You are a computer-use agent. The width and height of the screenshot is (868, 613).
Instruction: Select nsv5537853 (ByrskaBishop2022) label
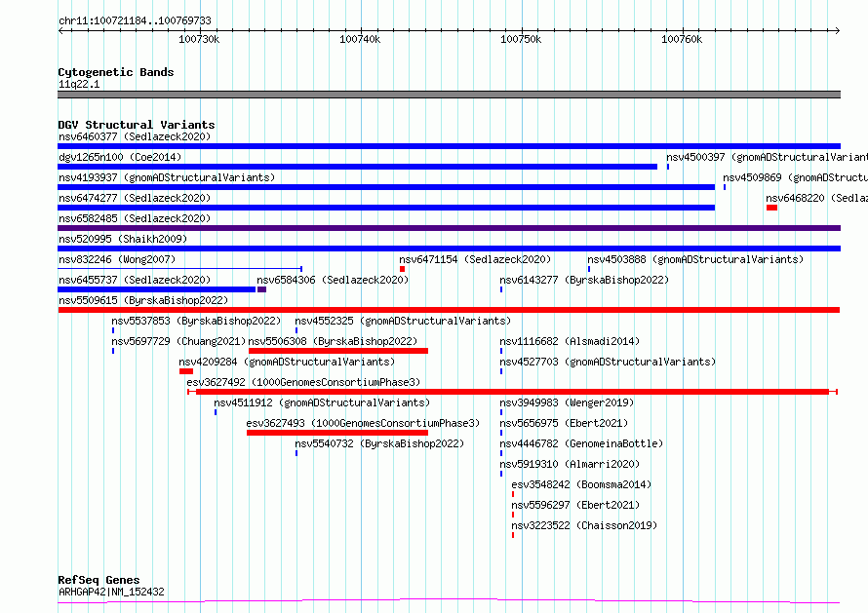pyautogui.click(x=196, y=321)
